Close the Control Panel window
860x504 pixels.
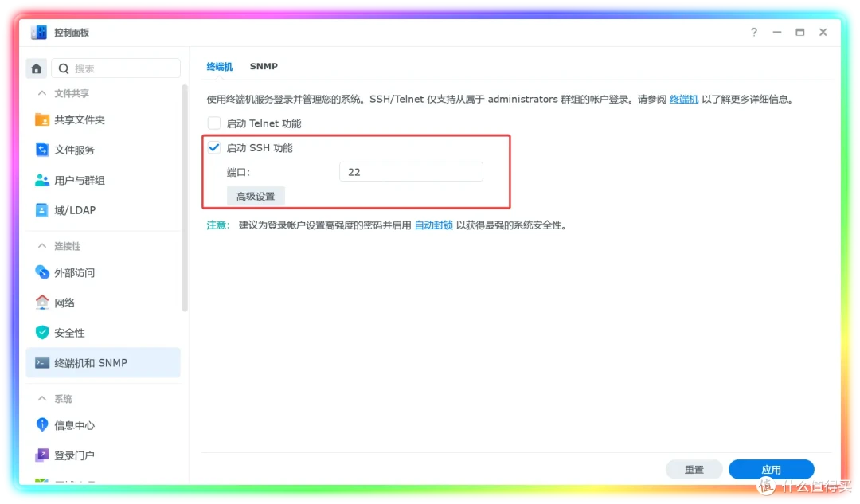(823, 33)
